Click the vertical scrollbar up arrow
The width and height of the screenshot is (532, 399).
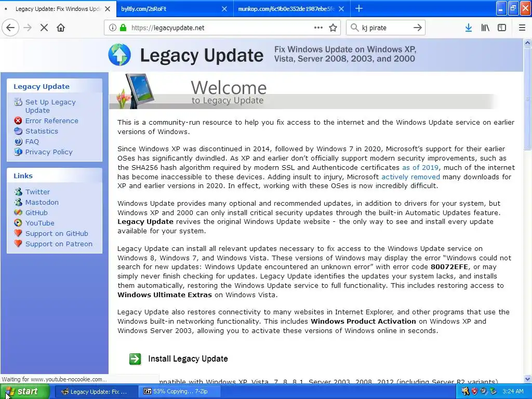528,43
